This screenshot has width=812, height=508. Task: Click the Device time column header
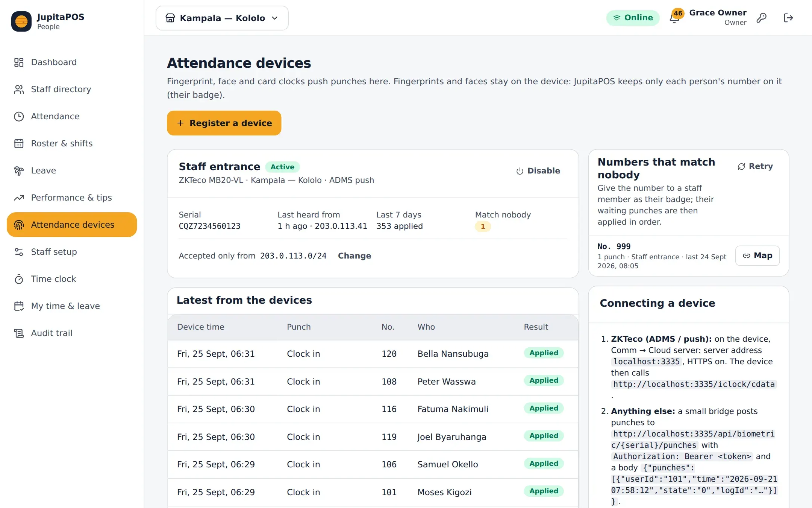201,327
